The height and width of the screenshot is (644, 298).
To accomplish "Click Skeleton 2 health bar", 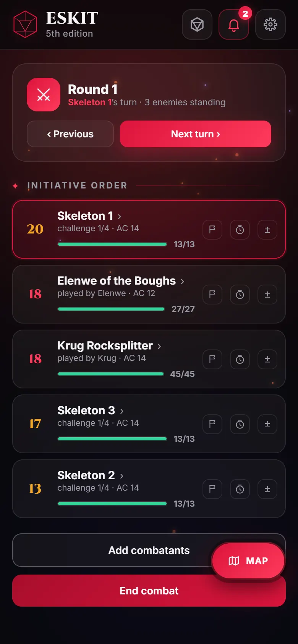I will click(x=112, y=504).
